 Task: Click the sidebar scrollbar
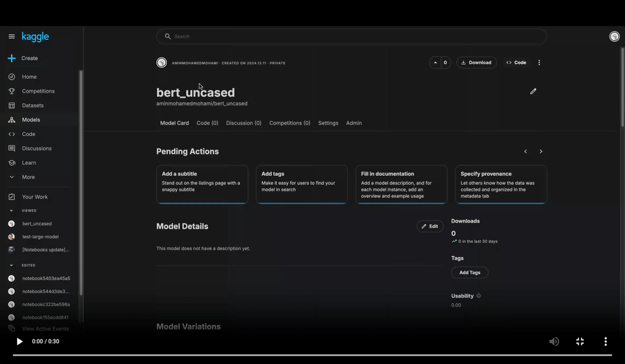(81, 183)
